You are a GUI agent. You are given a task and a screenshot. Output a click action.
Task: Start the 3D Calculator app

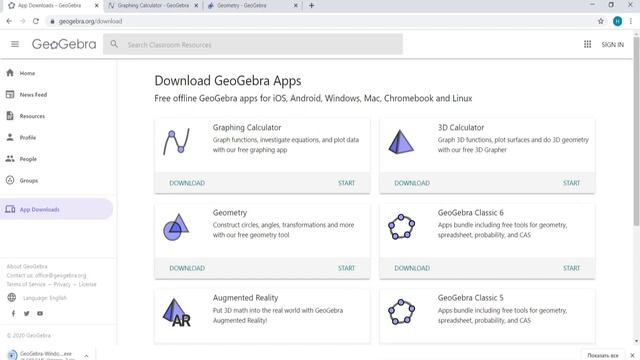[x=571, y=183]
